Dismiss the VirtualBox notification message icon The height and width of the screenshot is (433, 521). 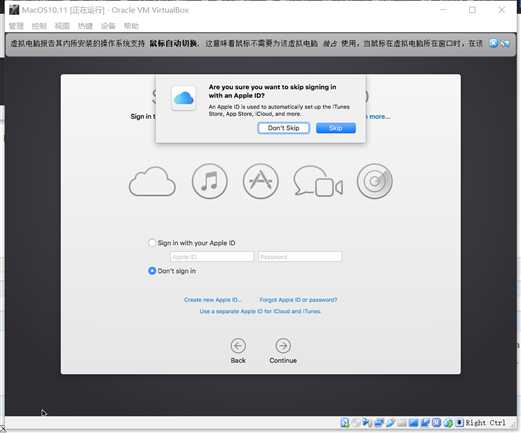pos(493,43)
